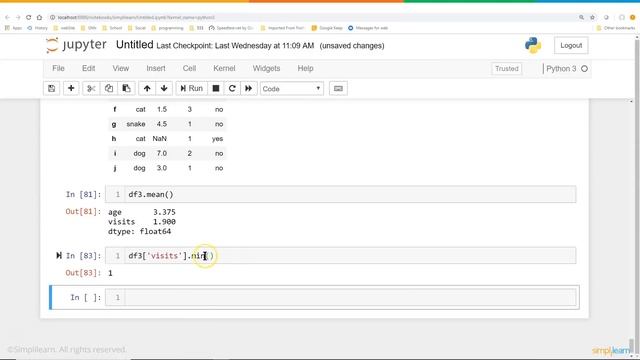Click row index label j

tap(115, 168)
